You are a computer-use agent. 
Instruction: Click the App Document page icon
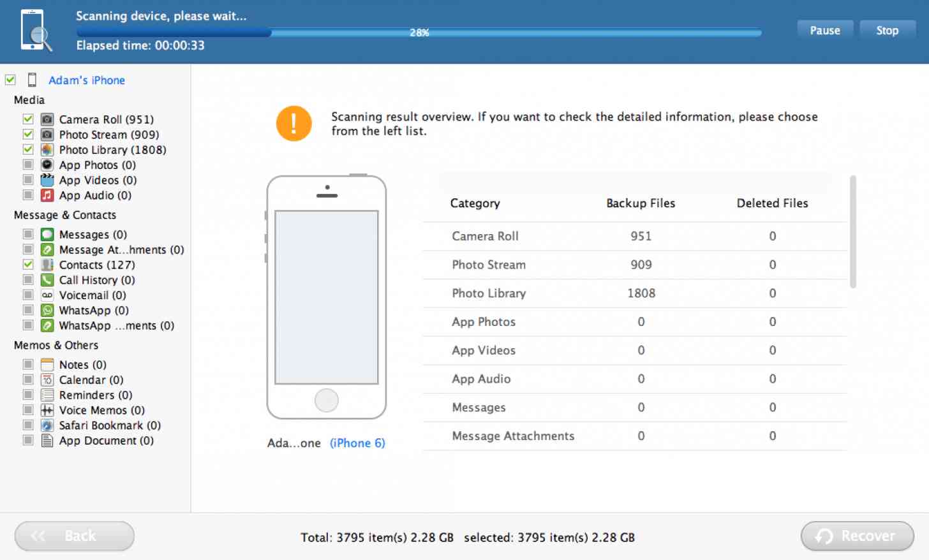47,441
